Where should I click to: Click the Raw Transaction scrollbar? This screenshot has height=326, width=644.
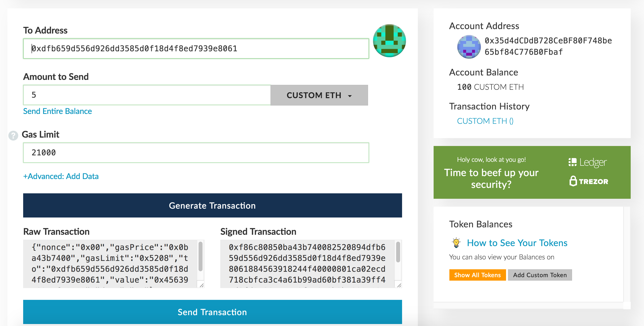(200, 256)
